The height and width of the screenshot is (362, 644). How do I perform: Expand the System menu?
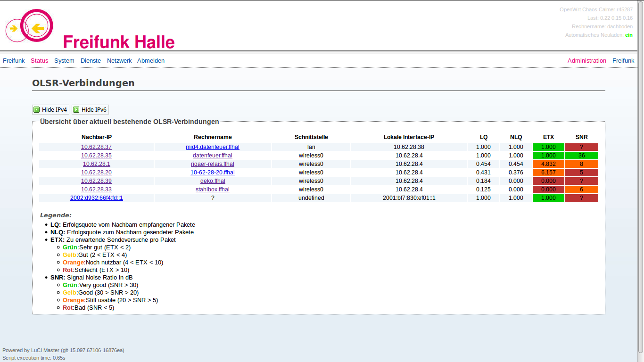[x=64, y=61]
